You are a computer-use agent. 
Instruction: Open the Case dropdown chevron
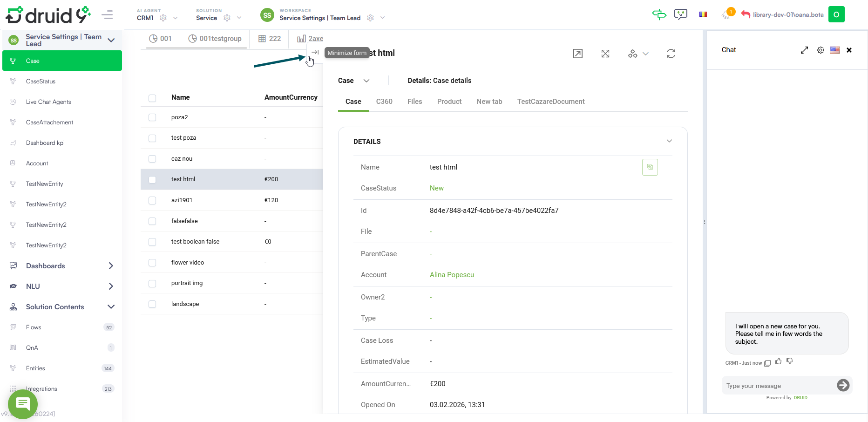(x=366, y=81)
